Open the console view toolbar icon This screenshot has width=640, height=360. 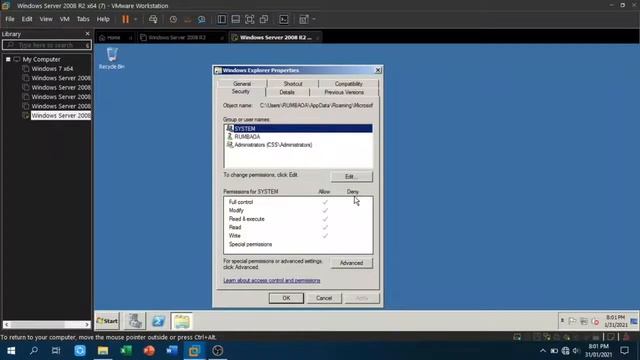click(x=284, y=19)
